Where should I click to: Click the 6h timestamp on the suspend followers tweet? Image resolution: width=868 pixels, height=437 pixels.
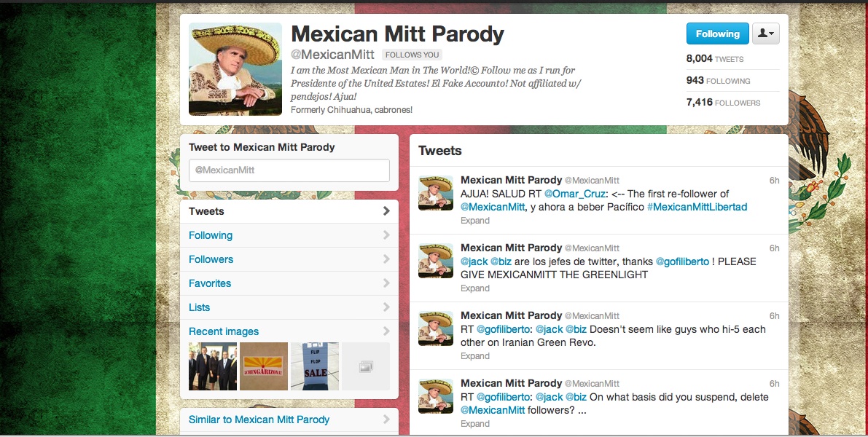tap(774, 383)
